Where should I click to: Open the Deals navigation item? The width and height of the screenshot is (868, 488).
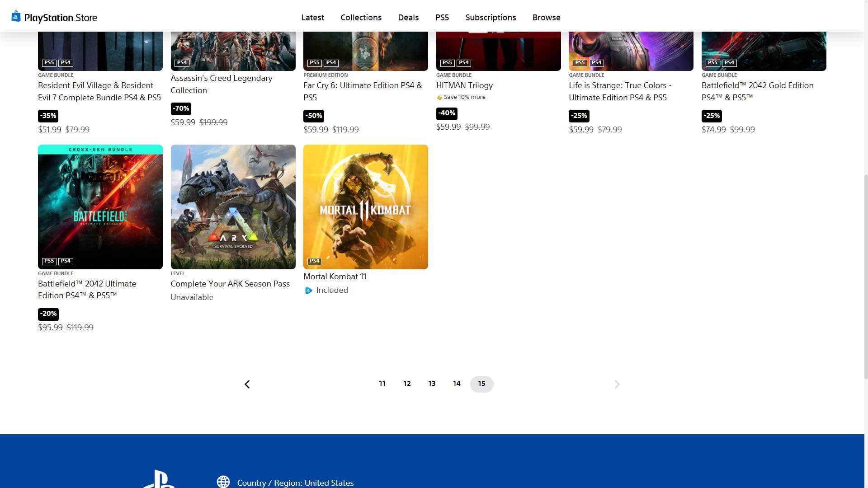click(408, 17)
